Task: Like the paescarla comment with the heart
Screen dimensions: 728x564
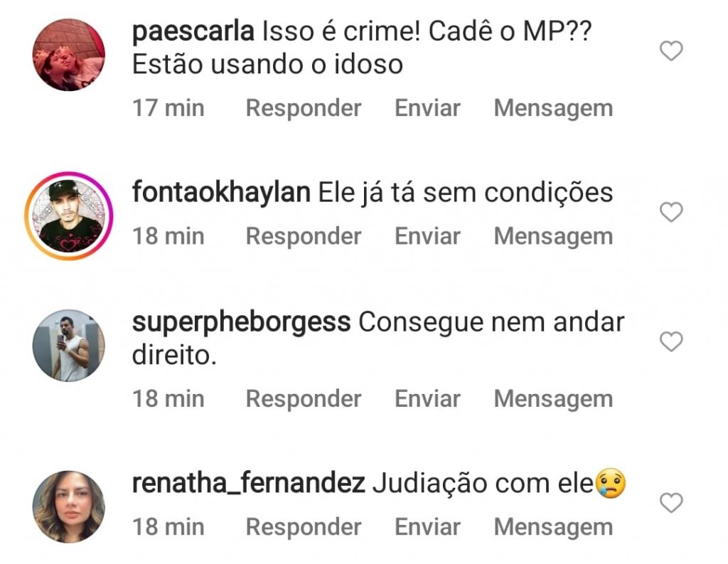Action: click(671, 50)
